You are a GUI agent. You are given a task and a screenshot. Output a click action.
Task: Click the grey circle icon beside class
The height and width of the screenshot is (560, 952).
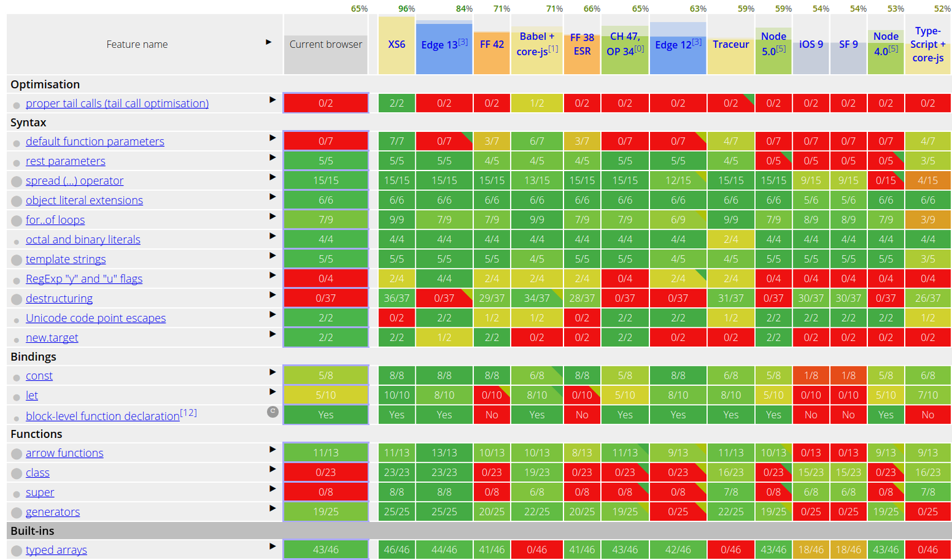(x=17, y=474)
